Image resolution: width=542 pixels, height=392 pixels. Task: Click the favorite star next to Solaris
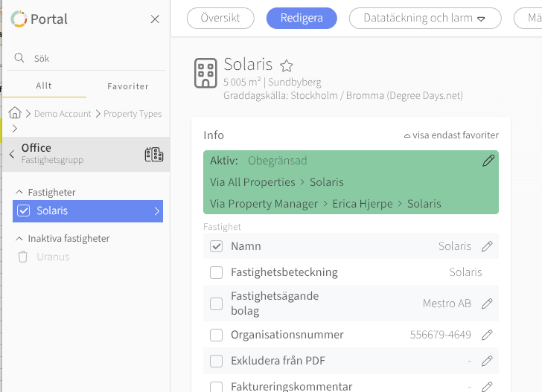tap(286, 66)
